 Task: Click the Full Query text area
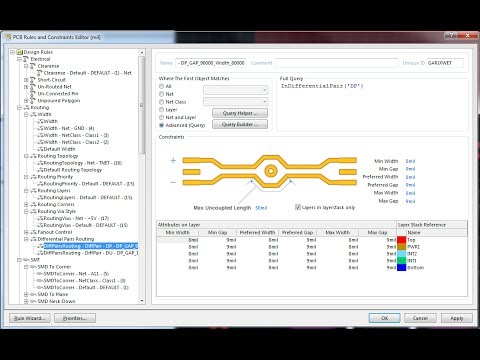[x=372, y=107]
